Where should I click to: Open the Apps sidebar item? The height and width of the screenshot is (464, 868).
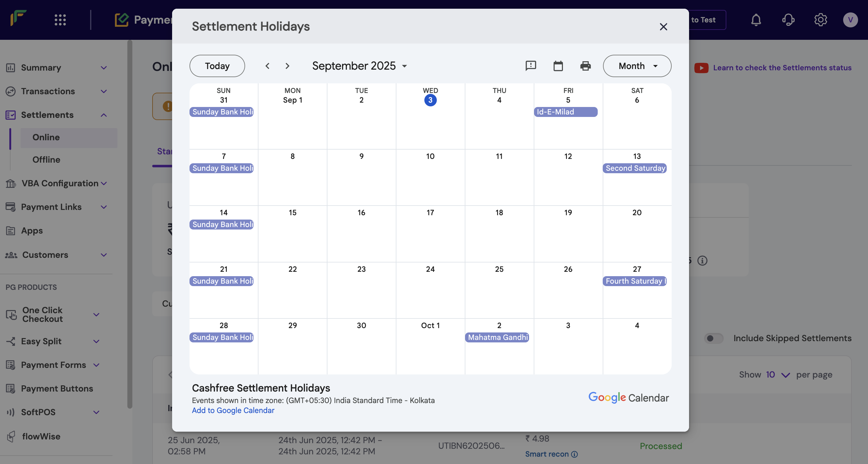(32, 231)
